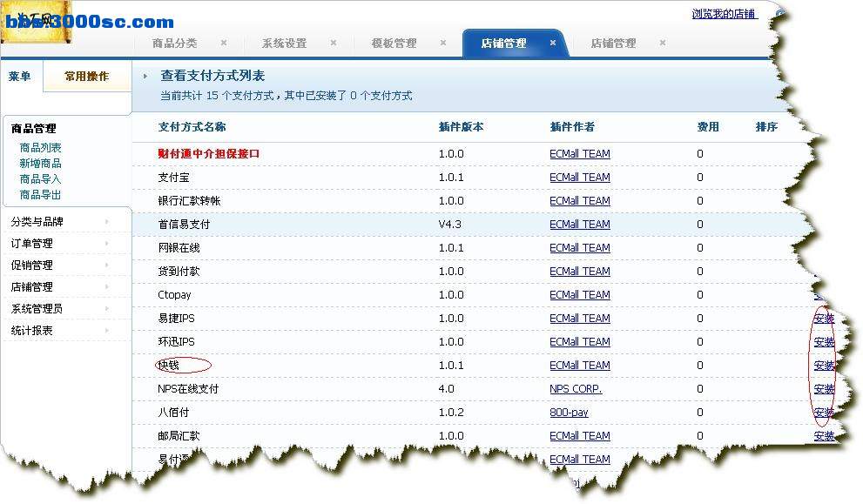Click the 财付通中介担保接口 payment name

209,153
